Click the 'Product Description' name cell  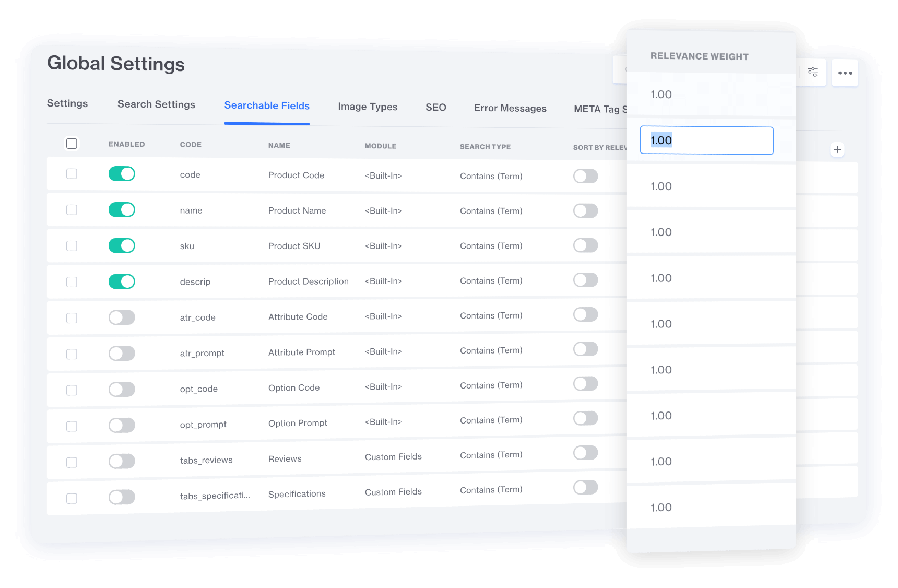point(308,281)
